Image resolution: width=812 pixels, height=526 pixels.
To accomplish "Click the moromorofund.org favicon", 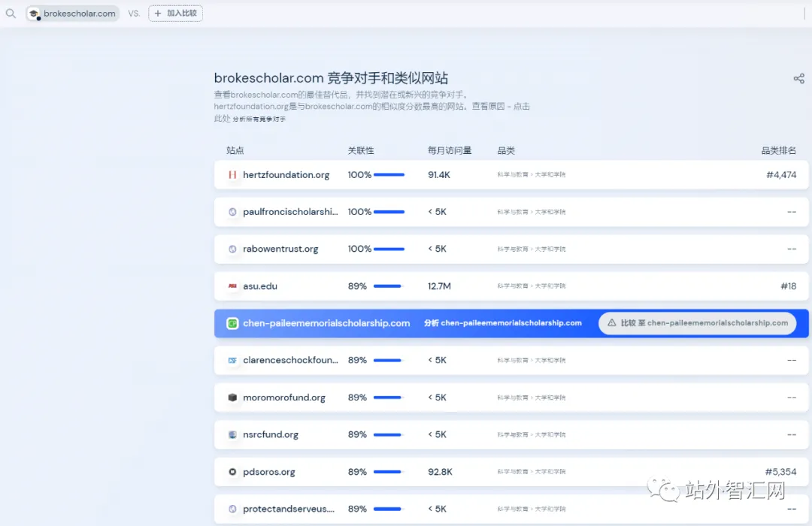I will coord(232,398).
